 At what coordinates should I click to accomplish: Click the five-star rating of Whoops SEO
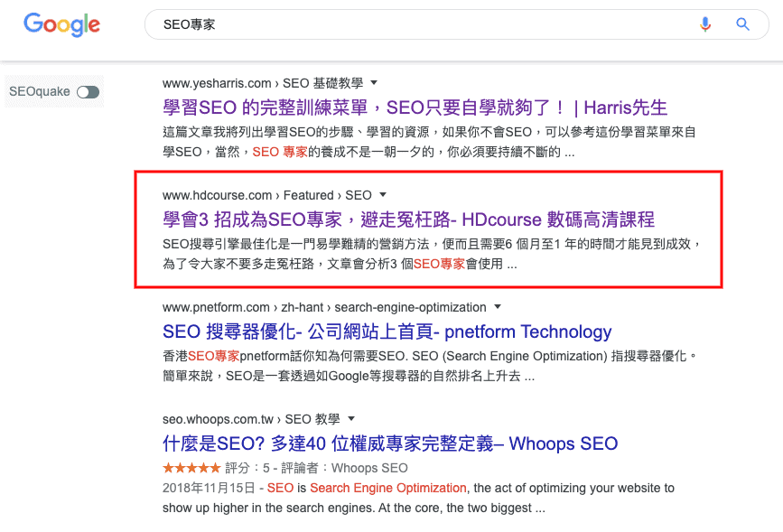tap(191, 468)
